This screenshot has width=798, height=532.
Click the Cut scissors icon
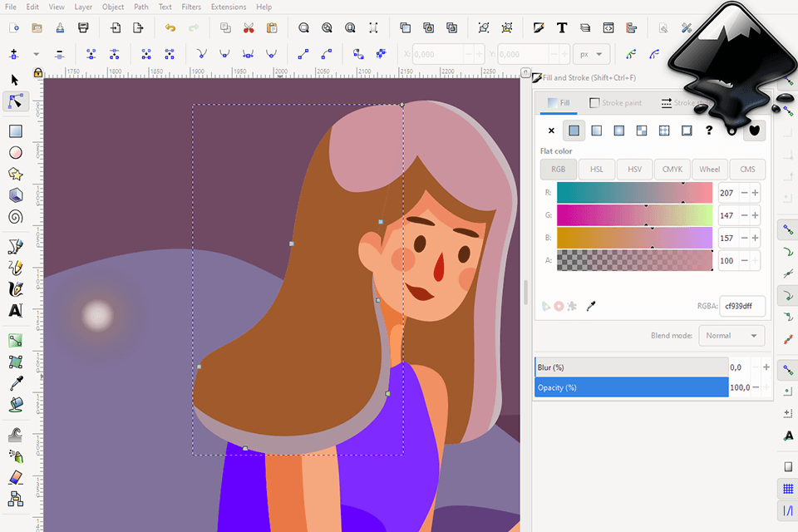(249, 28)
